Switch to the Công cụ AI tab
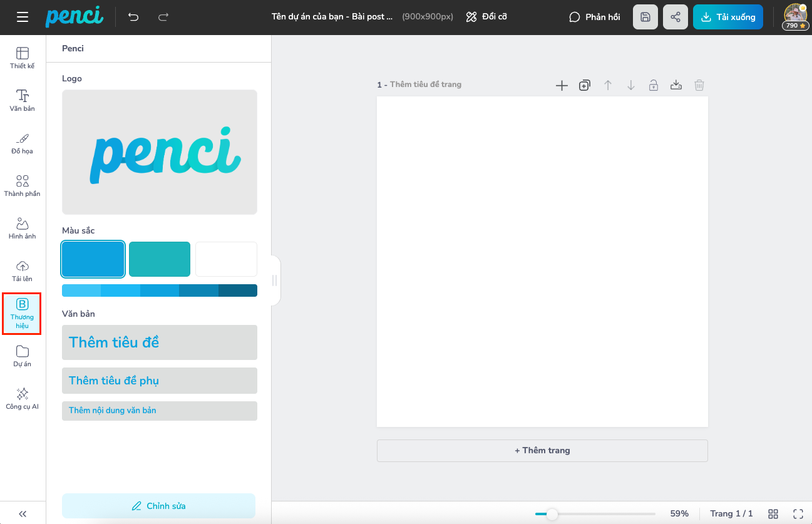The height and width of the screenshot is (524, 812). (x=23, y=398)
